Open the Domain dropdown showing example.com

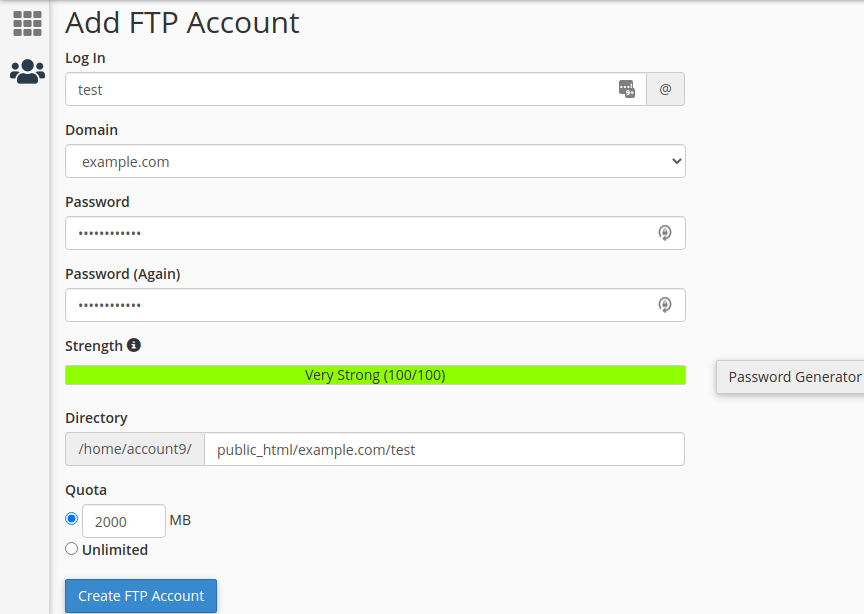[x=375, y=161]
